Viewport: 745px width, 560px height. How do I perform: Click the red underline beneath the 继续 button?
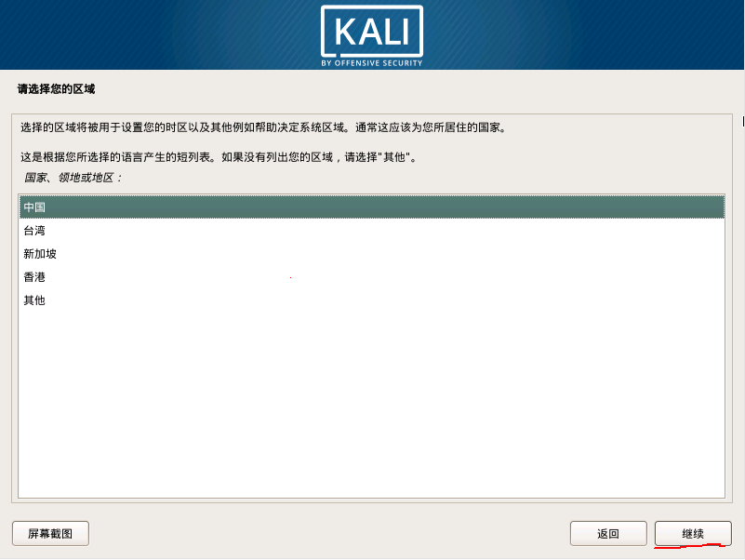[x=690, y=546]
